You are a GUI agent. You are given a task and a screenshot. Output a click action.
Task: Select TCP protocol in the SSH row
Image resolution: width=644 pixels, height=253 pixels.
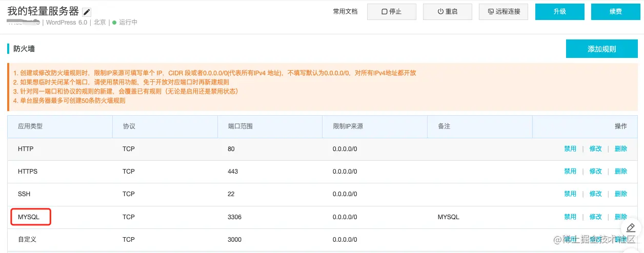[x=129, y=194]
